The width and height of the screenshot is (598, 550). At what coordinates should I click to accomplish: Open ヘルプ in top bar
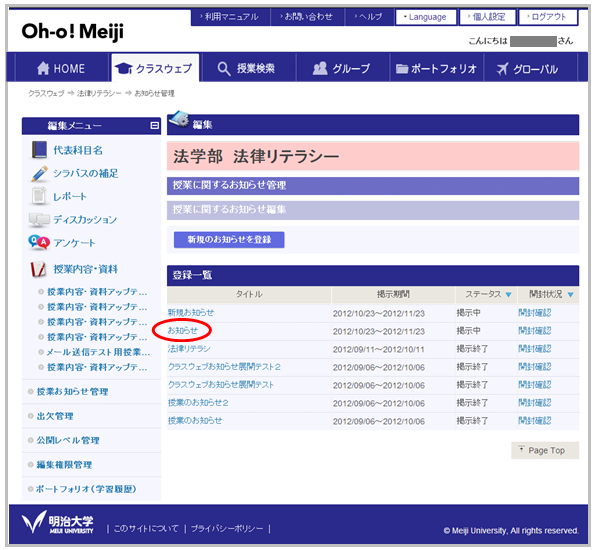[x=369, y=17]
